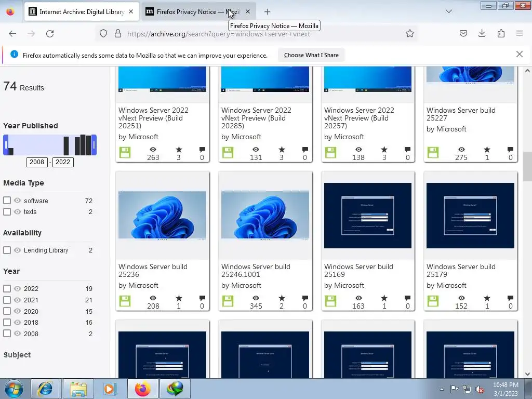Open Windows Server build 25227 link
Screen dimensions: 532x399
pyautogui.click(x=461, y=114)
